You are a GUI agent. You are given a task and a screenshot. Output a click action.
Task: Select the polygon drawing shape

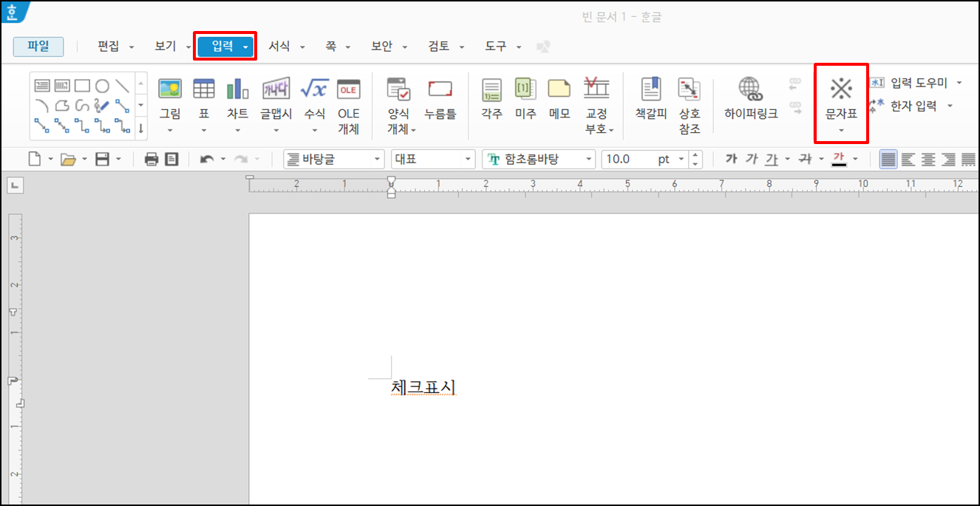pyautogui.click(x=63, y=106)
